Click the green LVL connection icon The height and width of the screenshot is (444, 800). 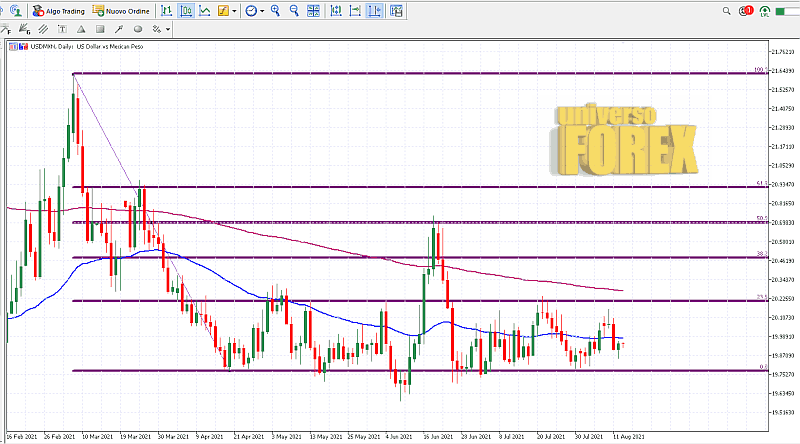(x=766, y=10)
